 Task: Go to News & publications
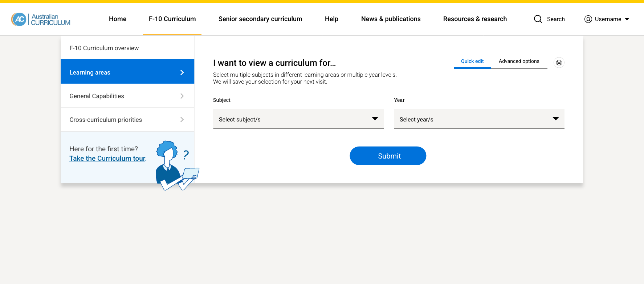tap(391, 19)
